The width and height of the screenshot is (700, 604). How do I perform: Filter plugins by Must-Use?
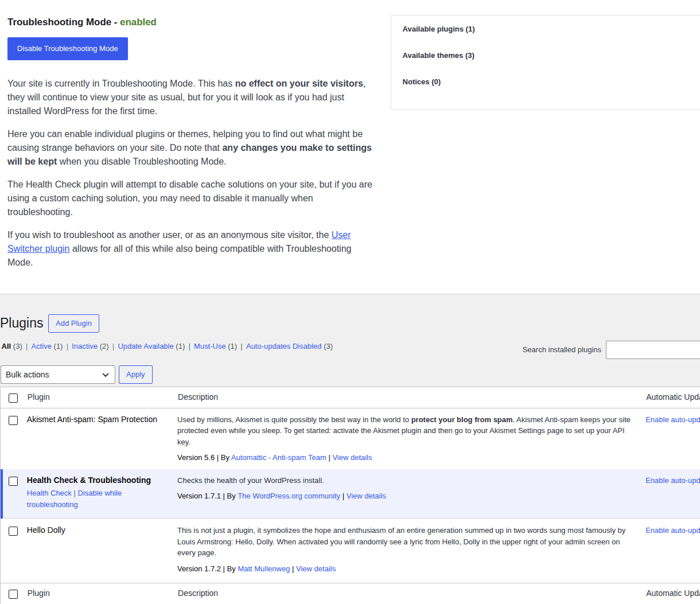pyautogui.click(x=210, y=346)
